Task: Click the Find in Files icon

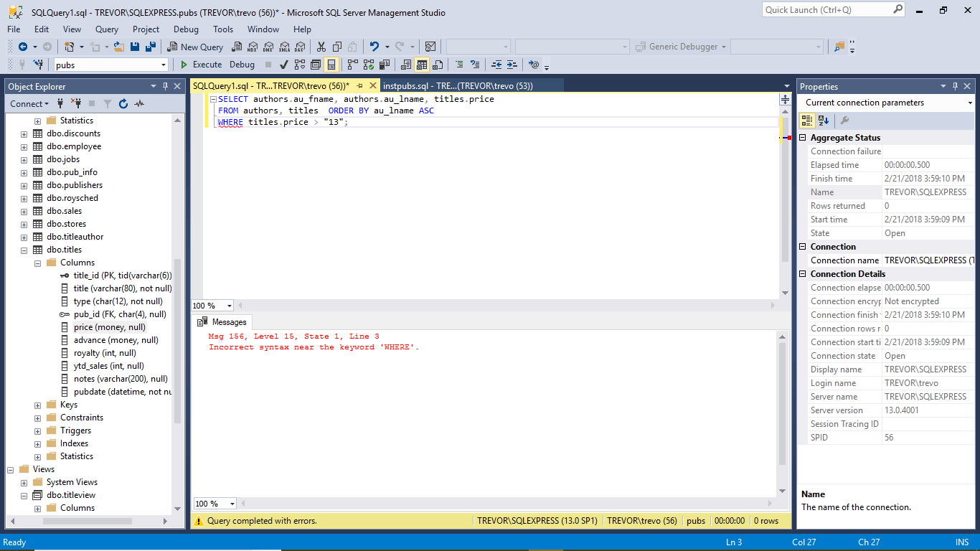Action: tap(839, 47)
